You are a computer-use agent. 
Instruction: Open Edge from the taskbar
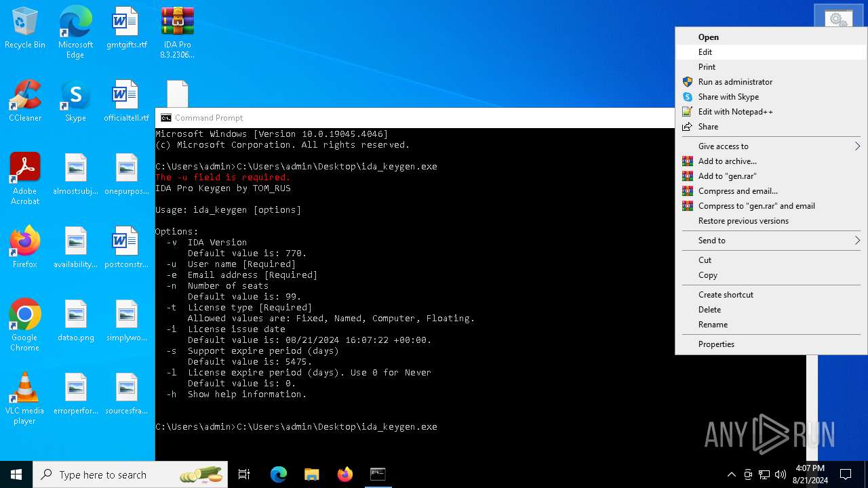click(x=279, y=474)
